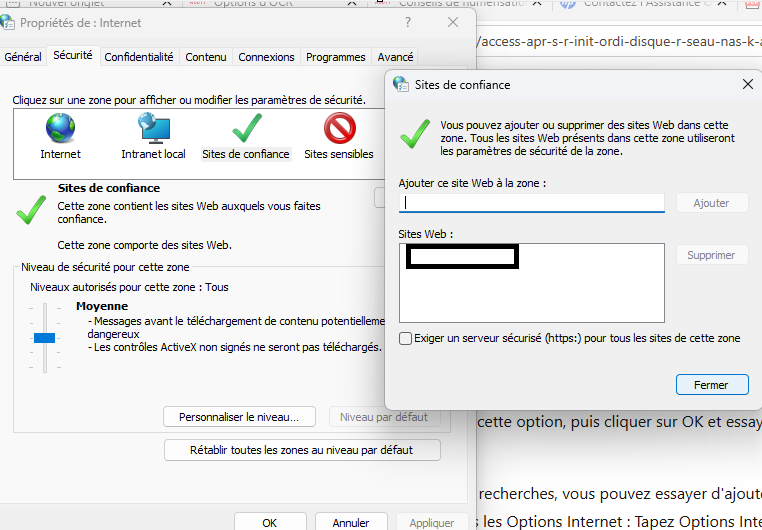Select the Sites sensibles zone icon
Viewport: 762px width, 530px height.
pos(340,128)
